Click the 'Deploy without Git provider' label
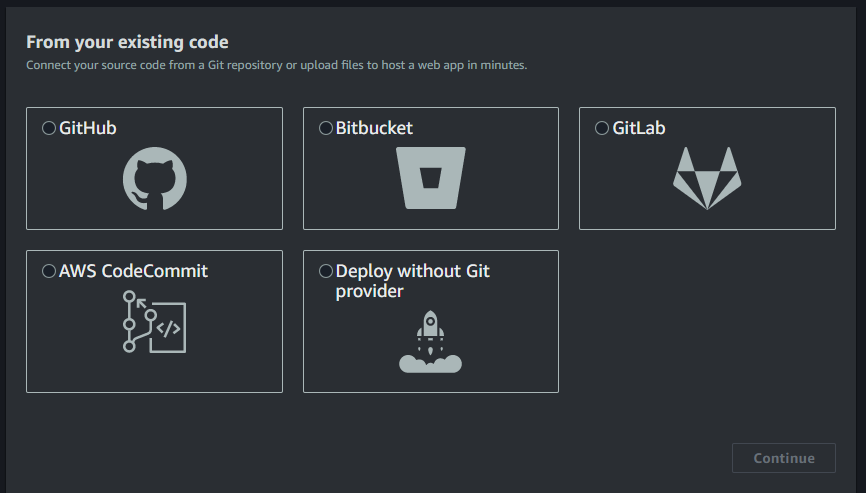The image size is (866, 493). (413, 281)
